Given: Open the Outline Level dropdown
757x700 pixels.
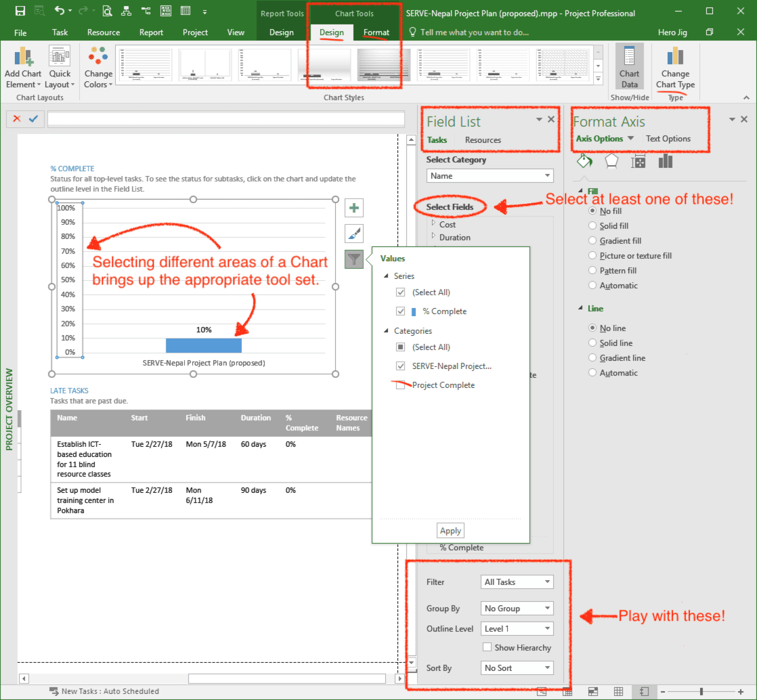Looking at the screenshot, I should click(x=517, y=628).
